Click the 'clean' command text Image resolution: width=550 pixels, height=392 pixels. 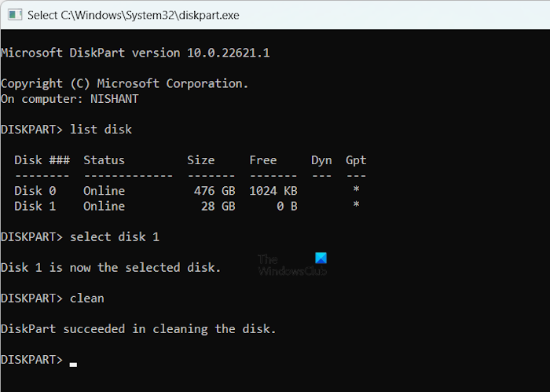coord(86,299)
